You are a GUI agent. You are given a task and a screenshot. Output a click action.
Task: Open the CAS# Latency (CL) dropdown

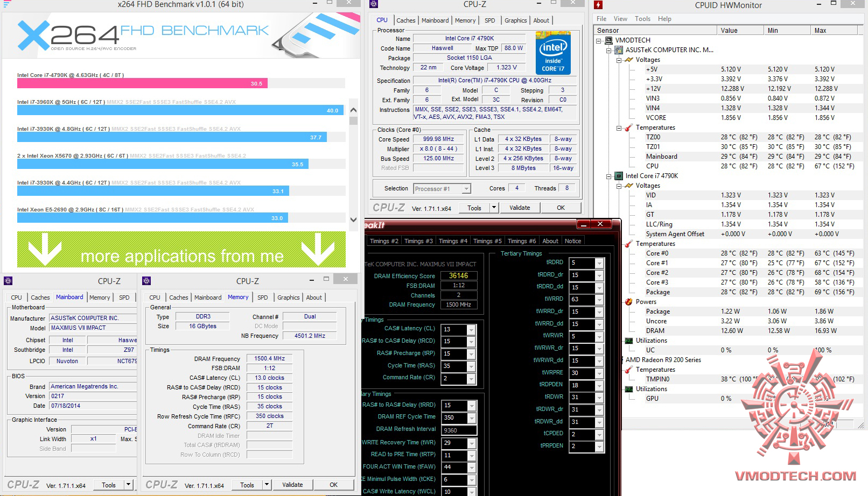point(471,330)
